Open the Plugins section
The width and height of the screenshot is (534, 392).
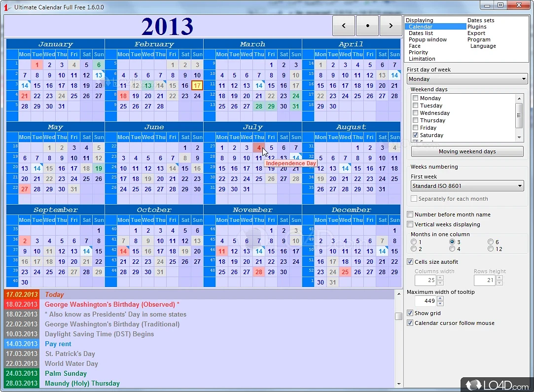pos(477,27)
